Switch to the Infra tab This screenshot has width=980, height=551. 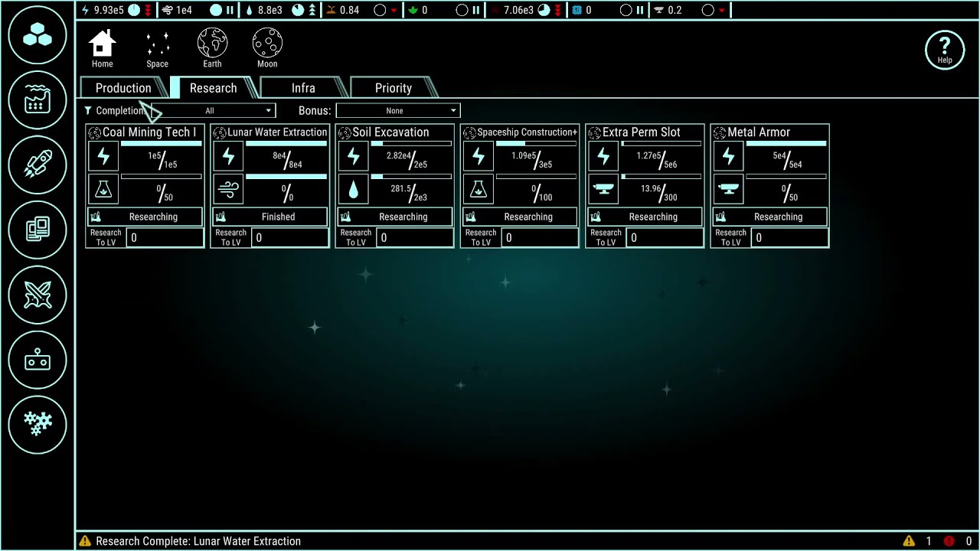(303, 88)
